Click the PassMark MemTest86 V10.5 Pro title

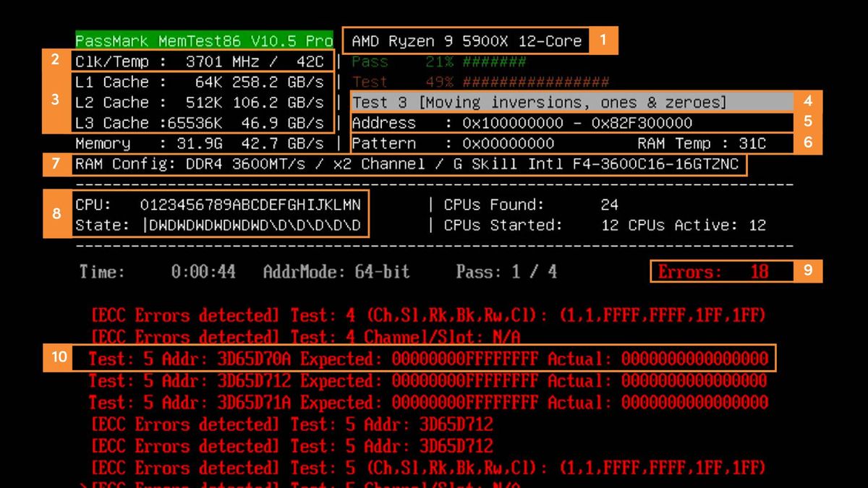point(203,41)
